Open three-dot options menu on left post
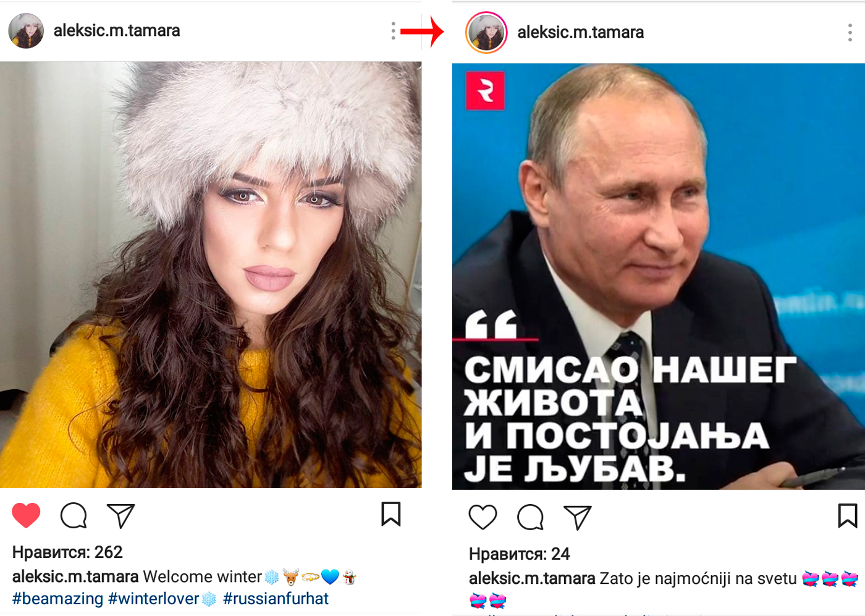This screenshot has height=616, width=865. pos(393,31)
